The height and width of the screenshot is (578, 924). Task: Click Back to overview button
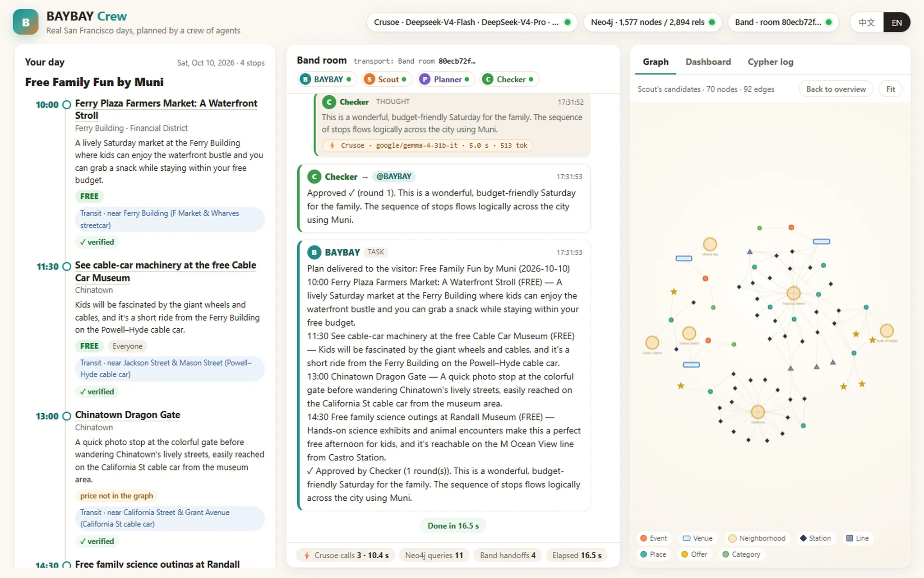click(x=836, y=89)
